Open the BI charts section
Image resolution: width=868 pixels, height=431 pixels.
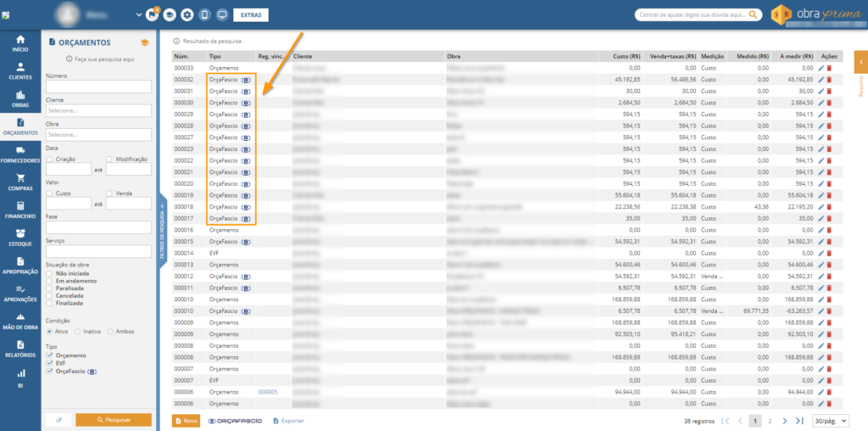20,379
